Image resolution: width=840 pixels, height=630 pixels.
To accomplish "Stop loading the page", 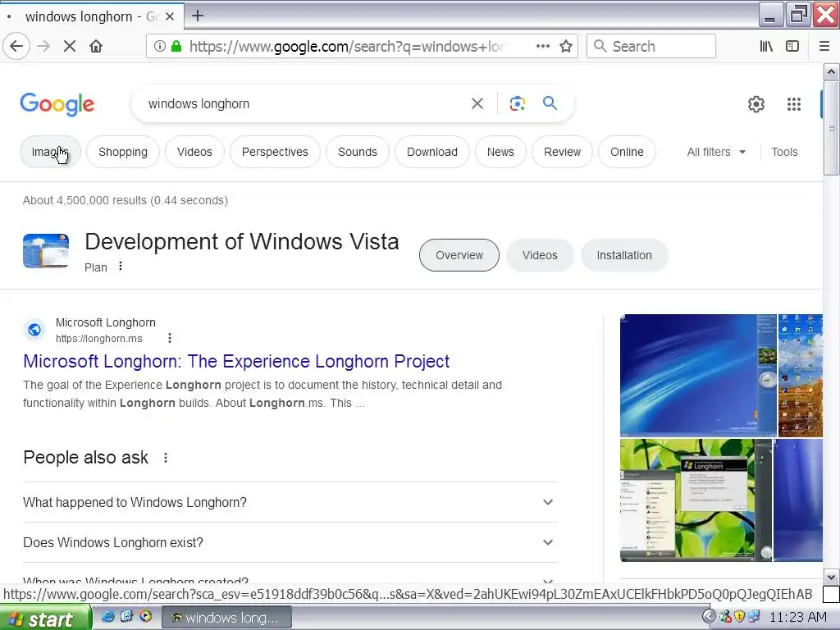I will (x=69, y=46).
